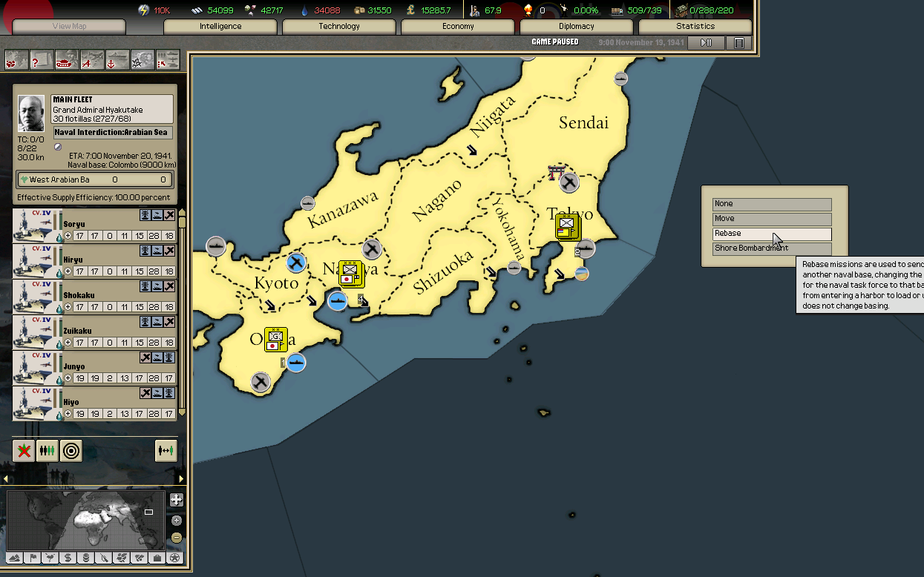Toggle the pause/play game speed button

[706, 43]
